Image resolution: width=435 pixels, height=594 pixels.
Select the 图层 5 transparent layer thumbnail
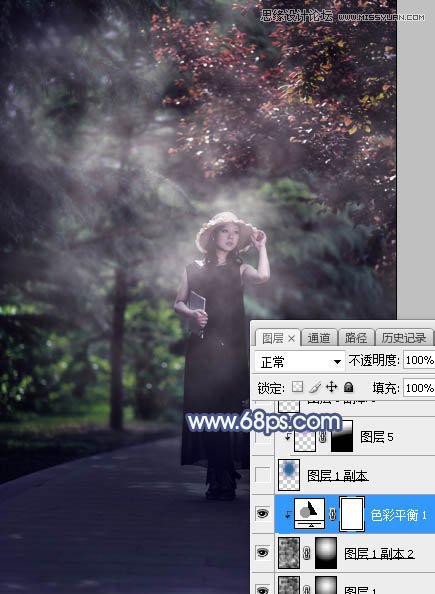pos(305,439)
